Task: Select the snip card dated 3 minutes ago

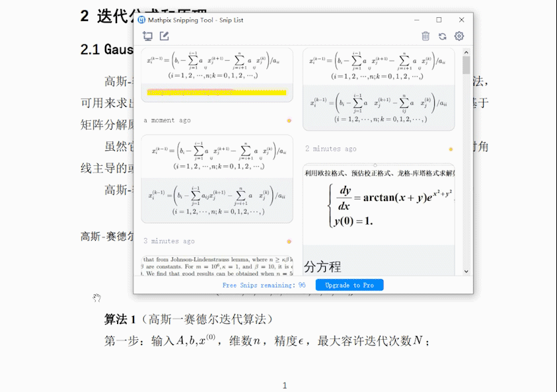Action: 217,178
